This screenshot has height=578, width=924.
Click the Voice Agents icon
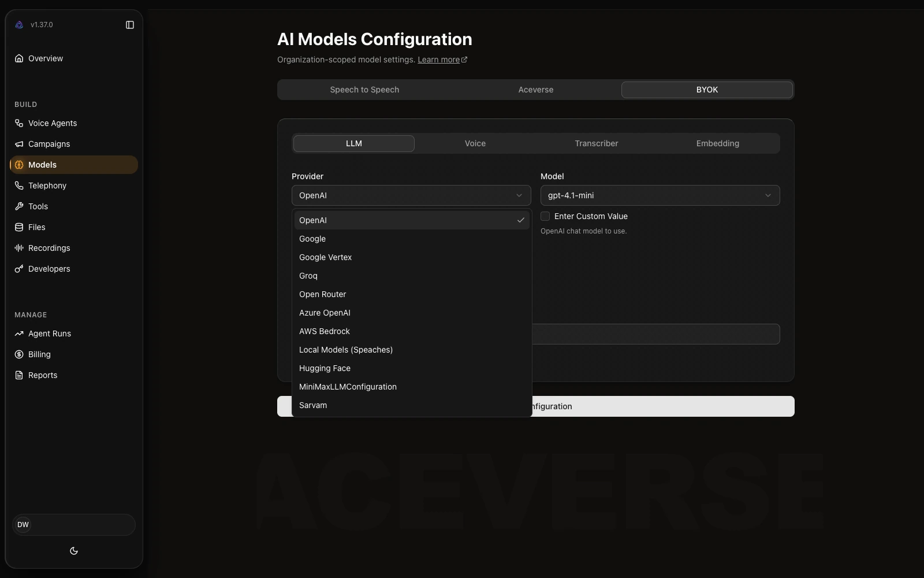(19, 123)
